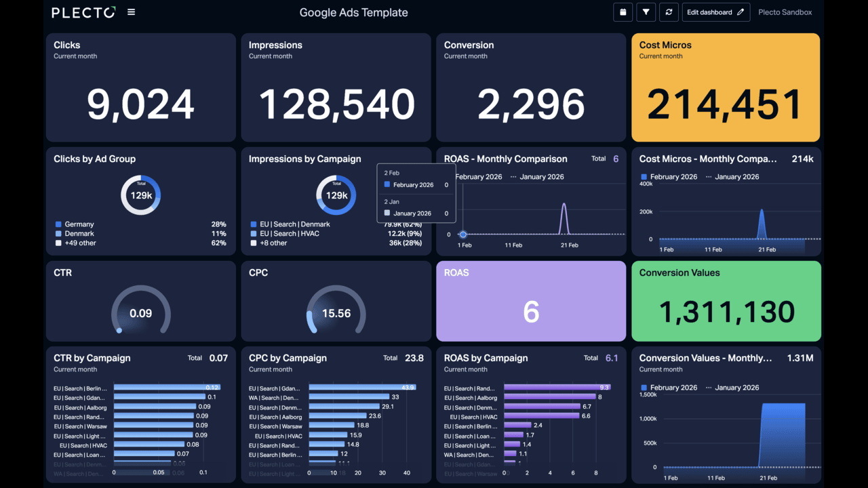Refresh the dashboard data

tap(669, 12)
